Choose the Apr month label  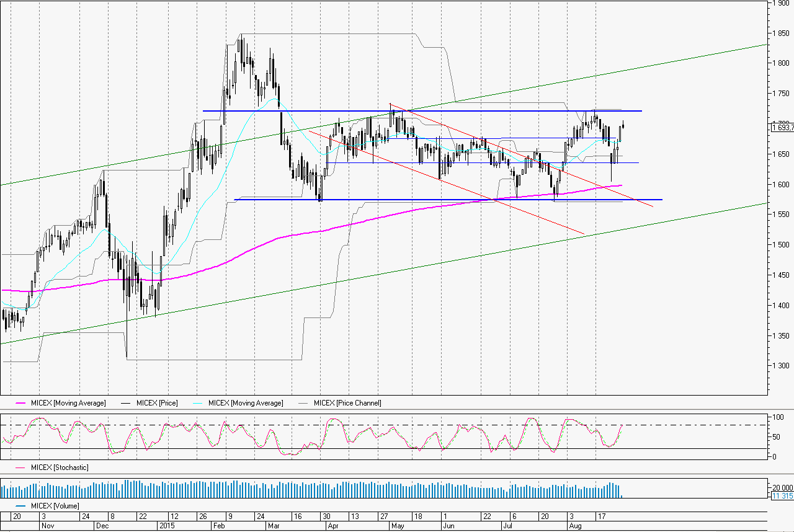tap(334, 525)
